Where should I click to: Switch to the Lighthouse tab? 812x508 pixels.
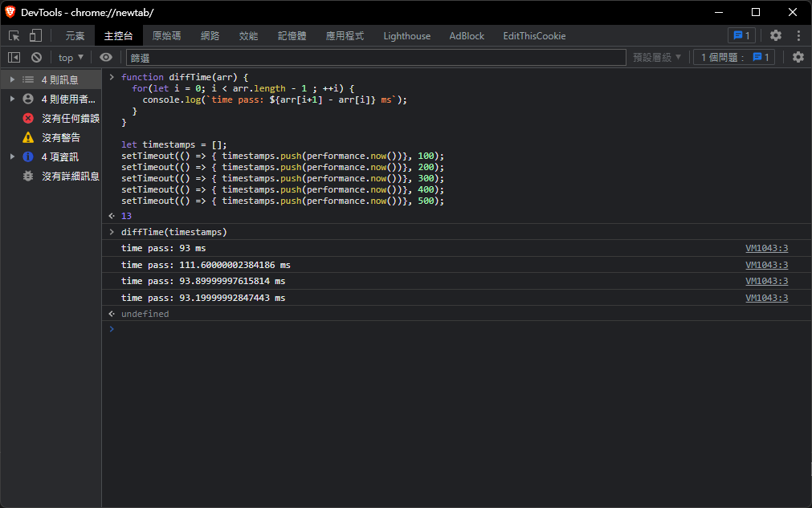click(x=406, y=36)
